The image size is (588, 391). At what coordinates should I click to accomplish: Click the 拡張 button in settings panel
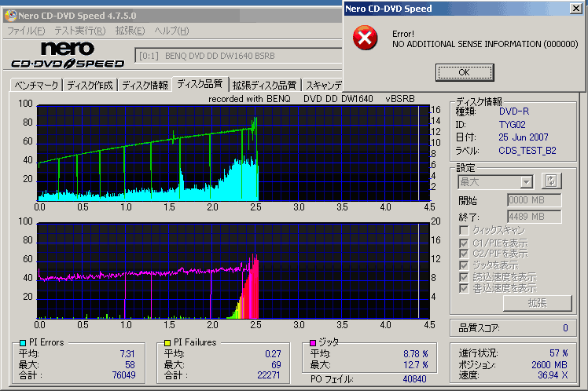[538, 303]
